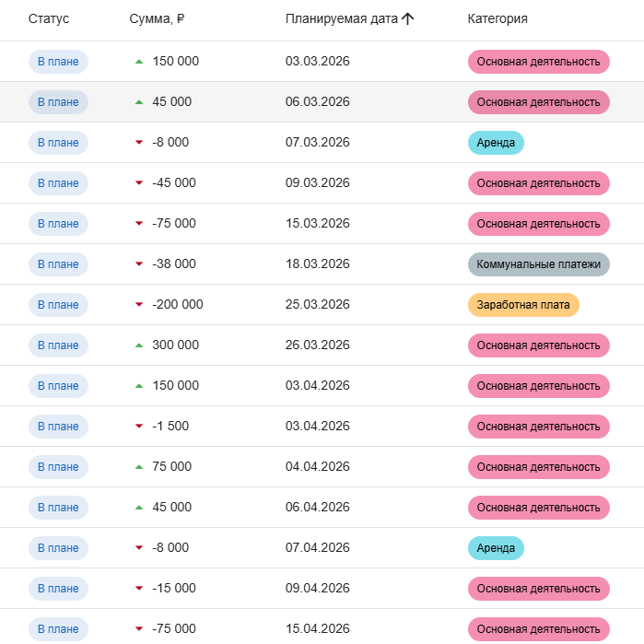Viewport: 644px width, 644px height.
Task: Click red down arrow beside -15 000
Action: point(139,589)
